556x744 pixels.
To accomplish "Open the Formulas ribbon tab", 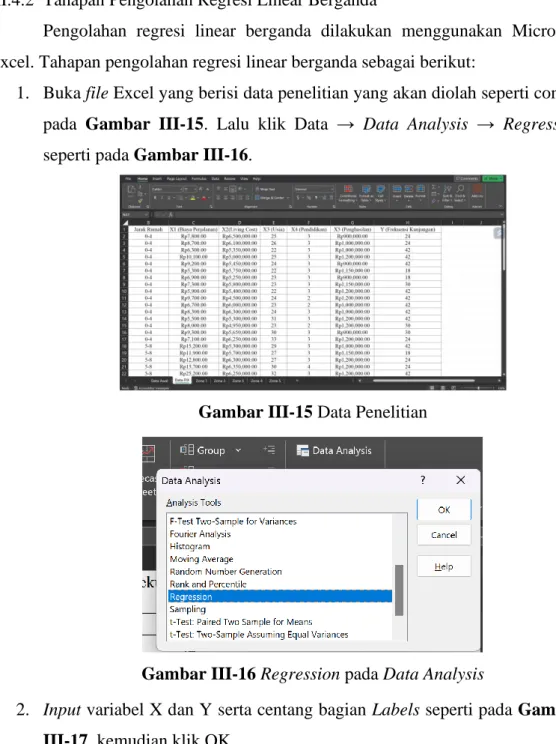I will (199, 179).
